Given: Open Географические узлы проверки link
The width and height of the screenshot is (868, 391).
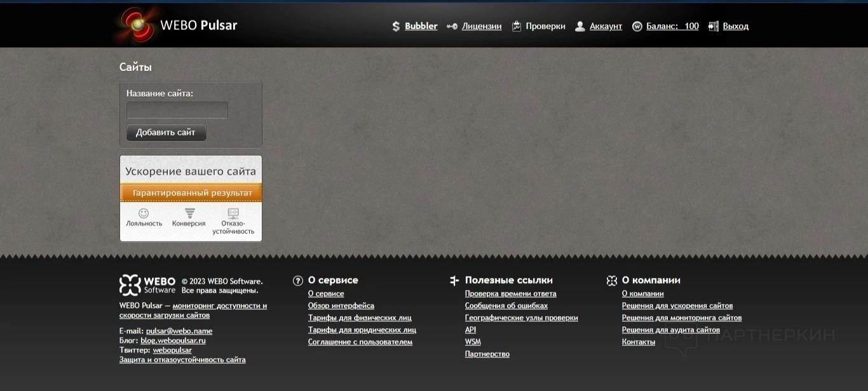Looking at the screenshot, I should pos(522,318).
